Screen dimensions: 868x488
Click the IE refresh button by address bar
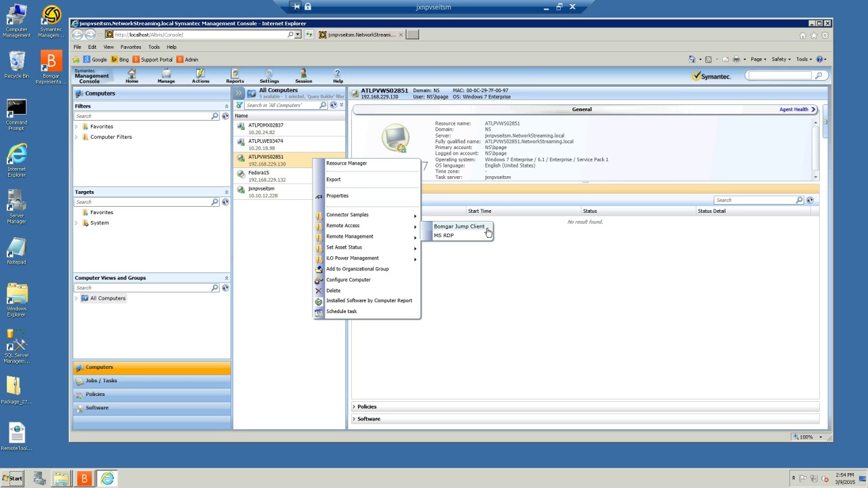(309, 35)
